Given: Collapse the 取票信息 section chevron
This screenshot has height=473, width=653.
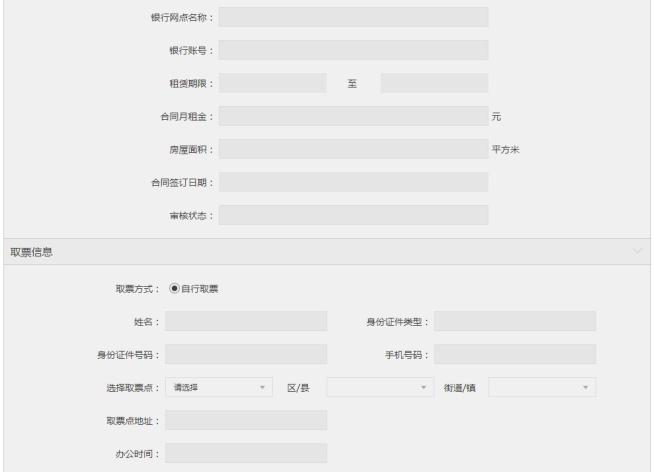Looking at the screenshot, I should (638, 251).
